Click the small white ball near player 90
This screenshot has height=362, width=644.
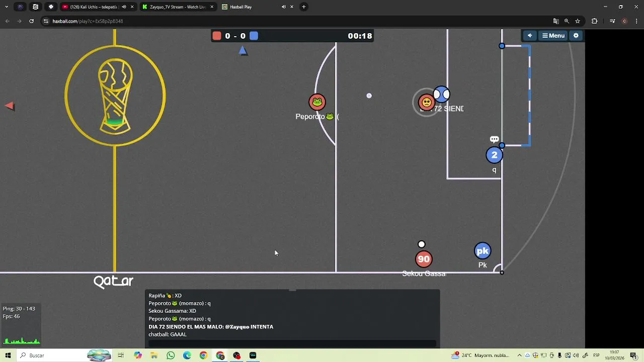point(422,244)
